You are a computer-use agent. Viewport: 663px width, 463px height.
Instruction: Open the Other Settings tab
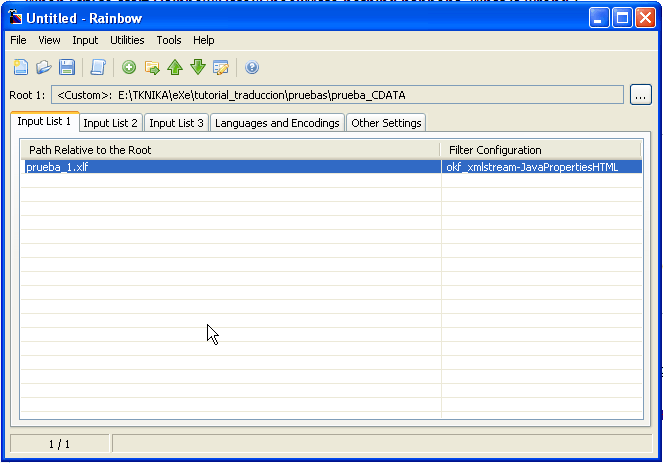coord(386,123)
